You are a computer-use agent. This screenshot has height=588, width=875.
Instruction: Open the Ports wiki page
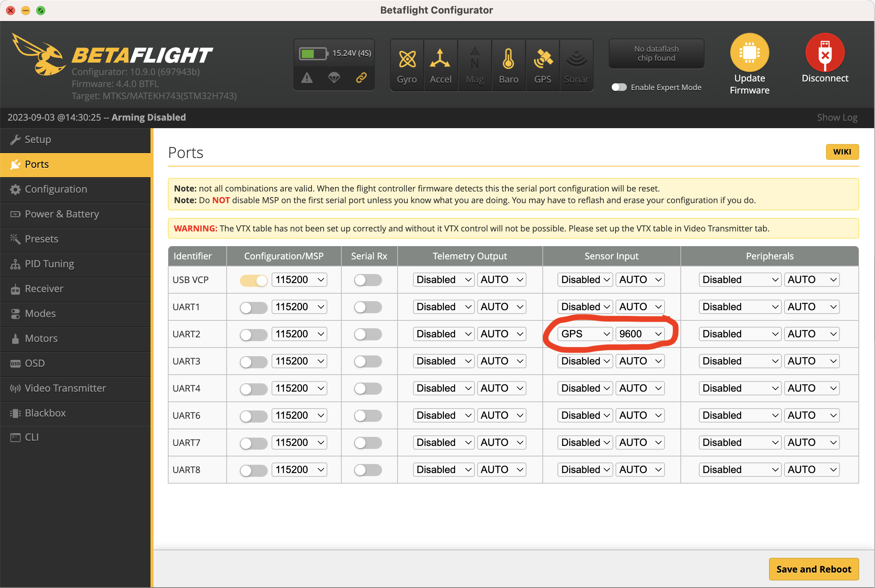coord(842,152)
